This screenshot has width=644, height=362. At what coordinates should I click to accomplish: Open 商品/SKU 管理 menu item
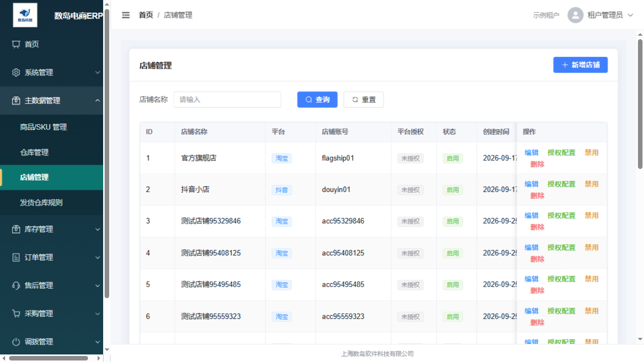[x=51, y=127]
